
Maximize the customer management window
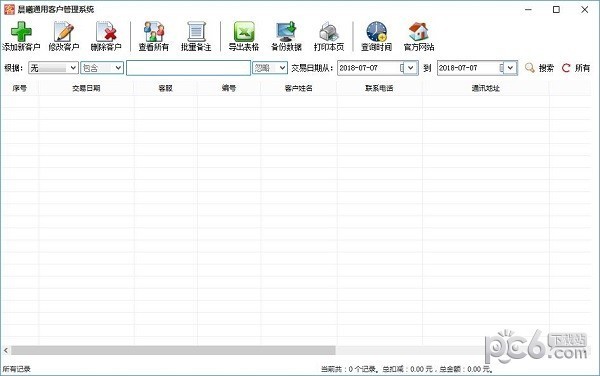pos(556,10)
